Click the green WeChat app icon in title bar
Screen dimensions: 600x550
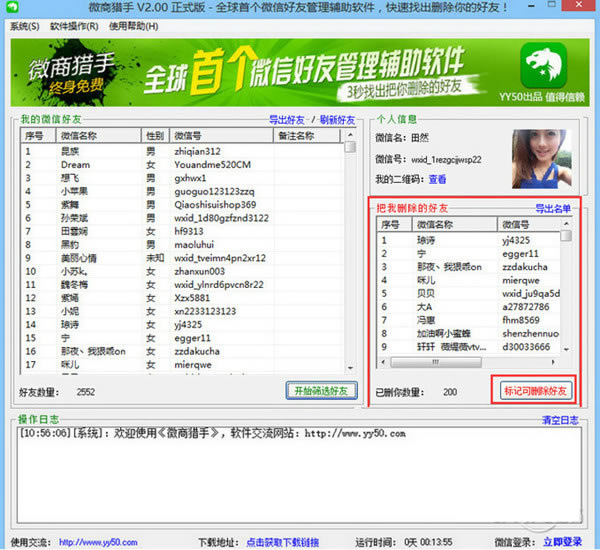pos(13,7)
